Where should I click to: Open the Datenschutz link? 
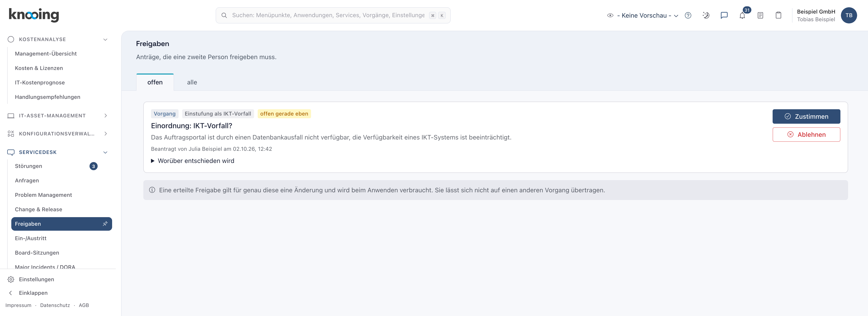(x=55, y=306)
